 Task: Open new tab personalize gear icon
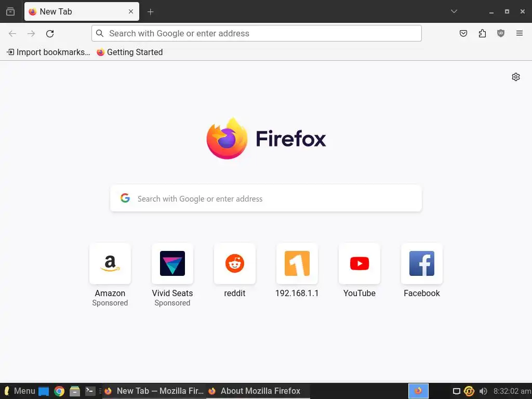coord(516,77)
